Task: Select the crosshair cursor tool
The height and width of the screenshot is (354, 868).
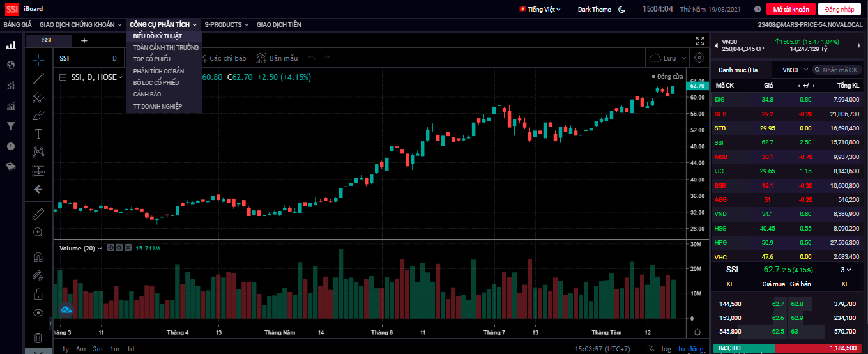Action: coord(38,60)
